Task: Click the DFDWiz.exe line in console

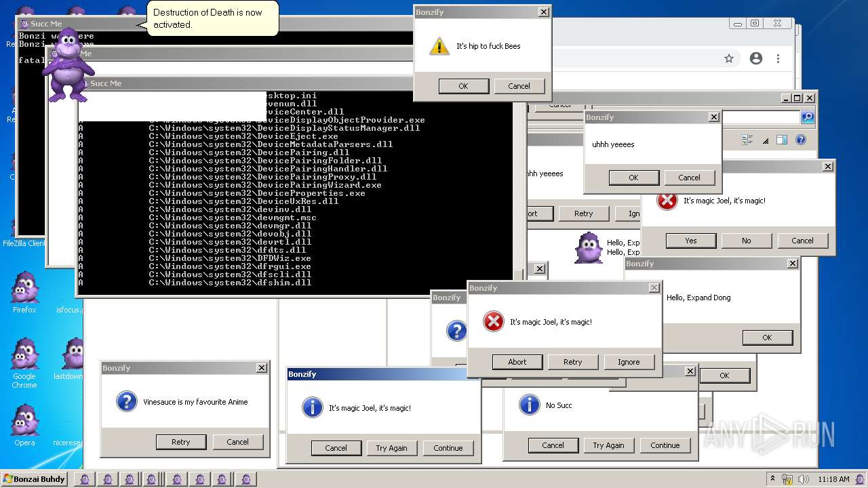Action: (x=230, y=258)
